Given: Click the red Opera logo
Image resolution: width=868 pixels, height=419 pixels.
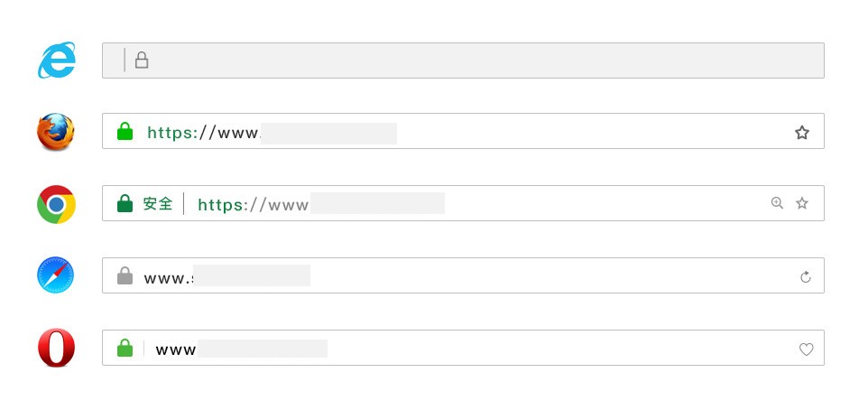Looking at the screenshot, I should (x=56, y=349).
